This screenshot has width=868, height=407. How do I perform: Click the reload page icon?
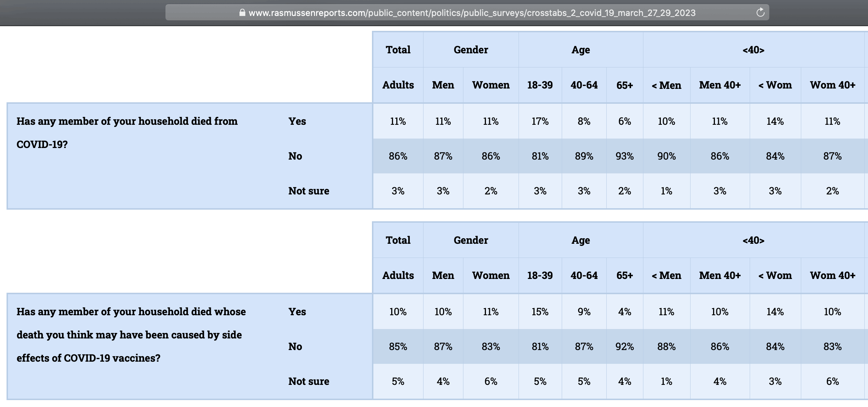[x=760, y=13]
